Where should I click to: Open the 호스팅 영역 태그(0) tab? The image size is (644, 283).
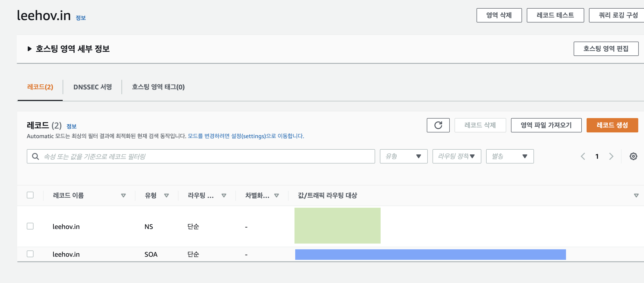(158, 87)
